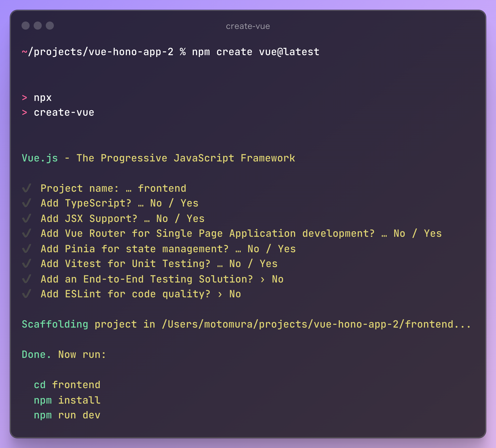Click the arrow beside End-to-End Testing answer

[262, 279]
